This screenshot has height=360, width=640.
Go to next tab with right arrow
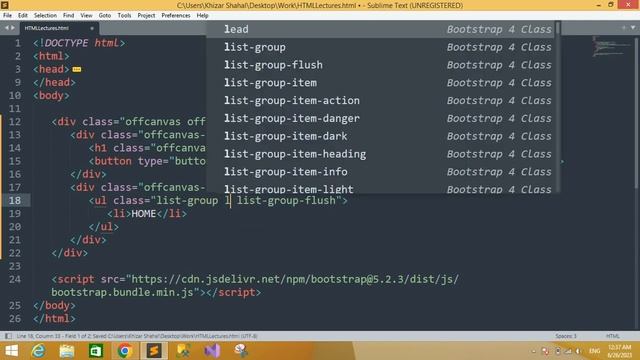click(13, 28)
